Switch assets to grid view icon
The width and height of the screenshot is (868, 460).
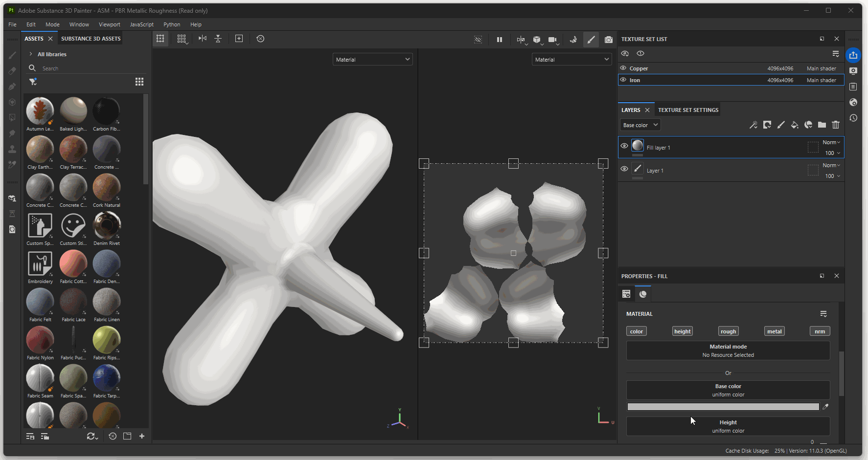pyautogui.click(x=139, y=82)
